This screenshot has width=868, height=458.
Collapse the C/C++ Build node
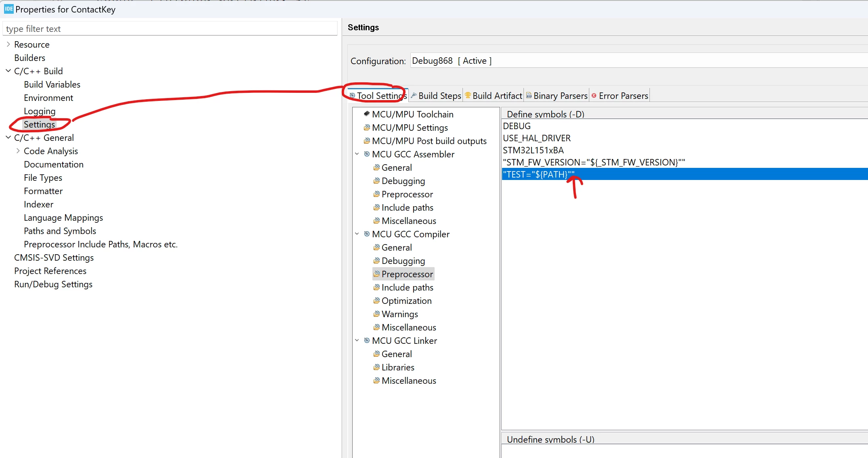8,71
